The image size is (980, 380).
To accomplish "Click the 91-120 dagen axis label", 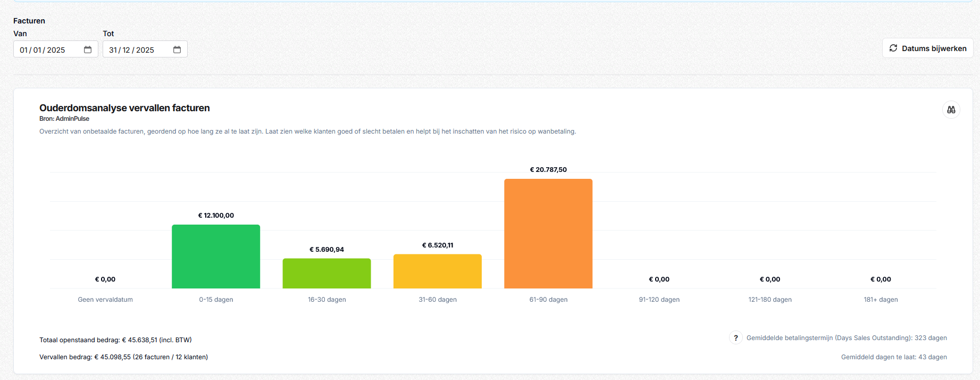I will coord(659,300).
